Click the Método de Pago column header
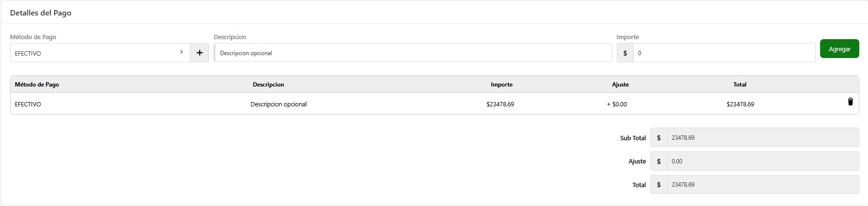The image size is (868, 206). (37, 85)
